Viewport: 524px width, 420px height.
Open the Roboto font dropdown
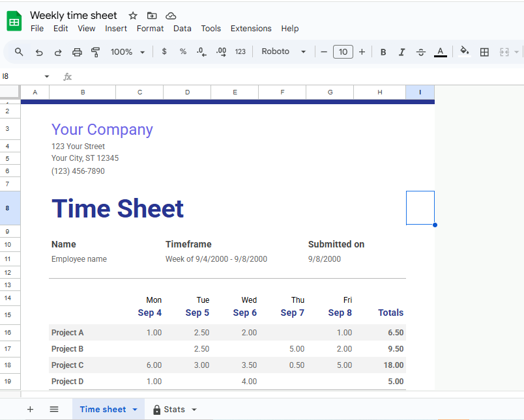(x=284, y=52)
